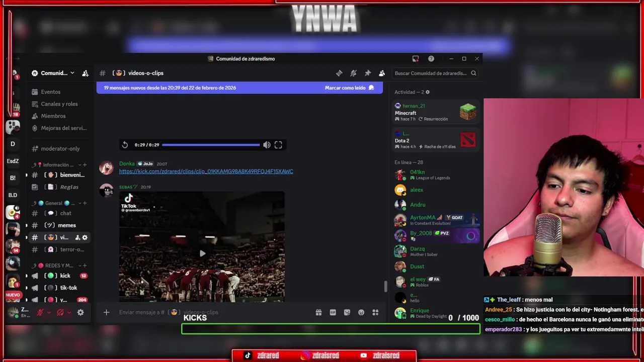This screenshot has width=644, height=362.
Task: Add channel to información category
Action: (x=85, y=165)
